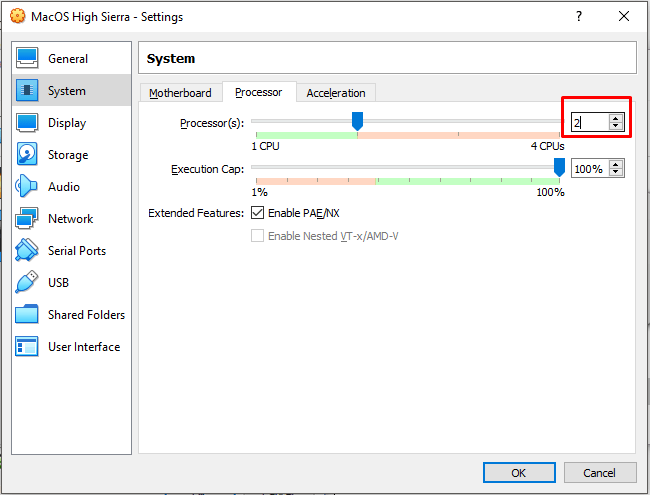Decrease processor count with down arrow
This screenshot has width=650, height=495.
click(x=616, y=126)
